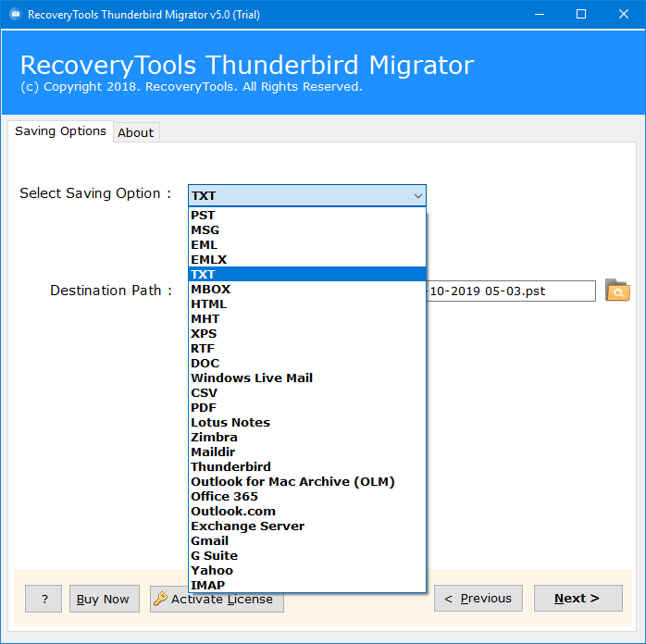The width and height of the screenshot is (646, 644).
Task: Pick CSV from the dropdown
Action: pos(307,393)
